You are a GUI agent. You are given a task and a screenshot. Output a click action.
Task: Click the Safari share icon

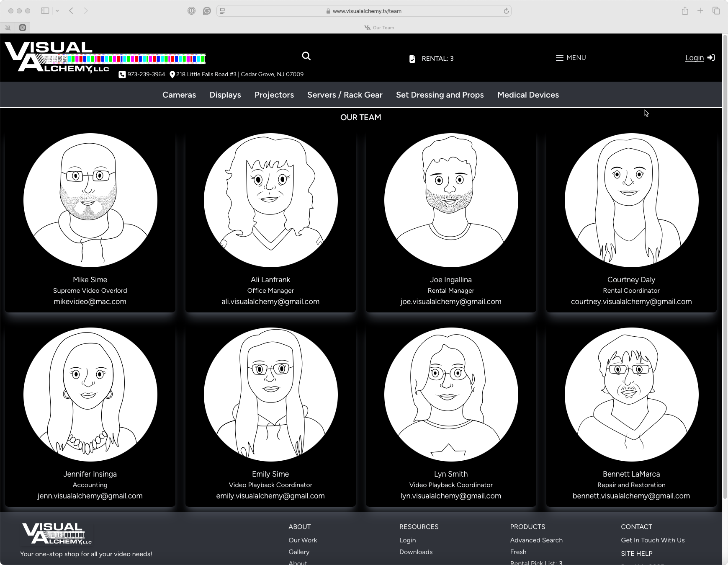click(x=685, y=11)
